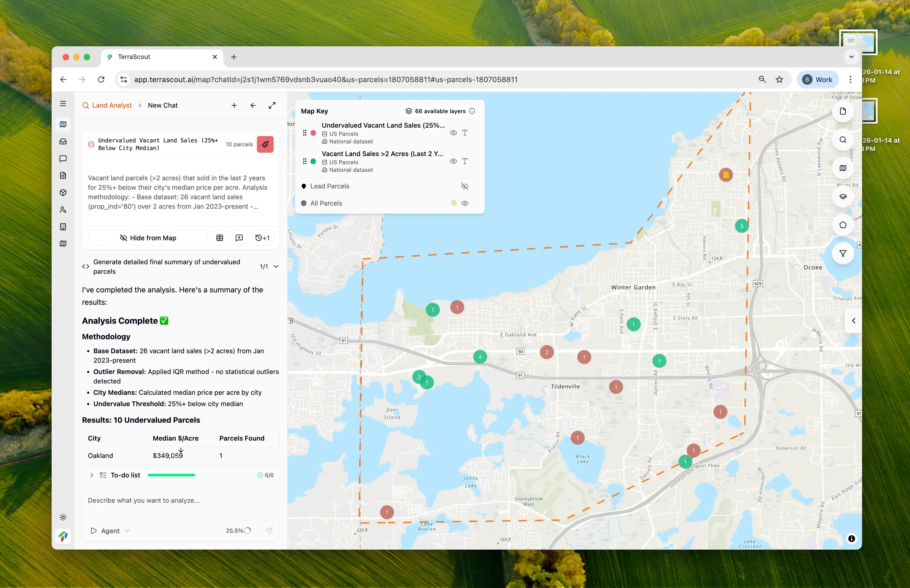Toggle the All Parcels layer visibility eye

pyautogui.click(x=464, y=203)
